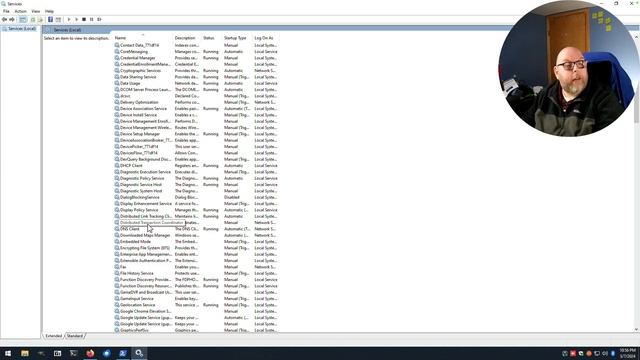640x360 pixels.
Task: Switch to the Standard tab
Action: point(75,336)
